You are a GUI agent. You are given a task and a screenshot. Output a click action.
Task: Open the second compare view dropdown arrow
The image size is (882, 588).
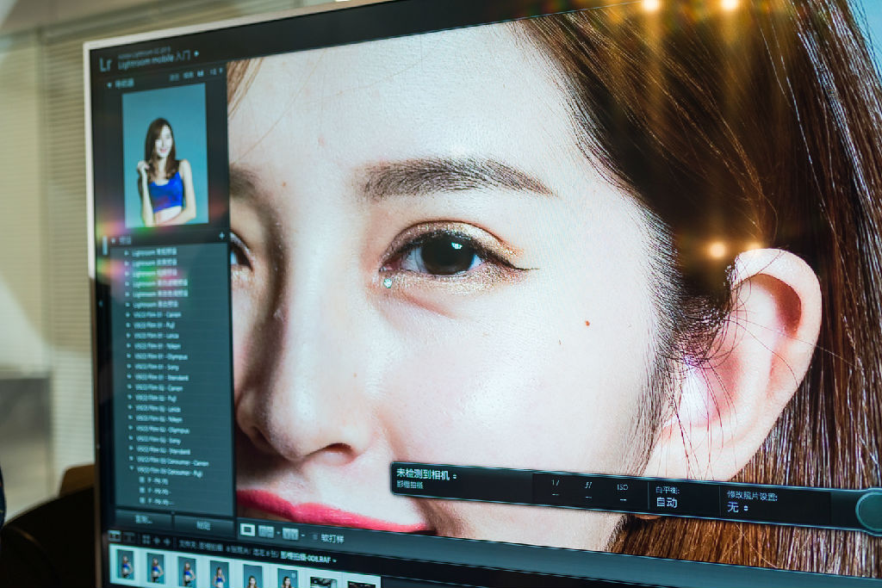(x=302, y=535)
